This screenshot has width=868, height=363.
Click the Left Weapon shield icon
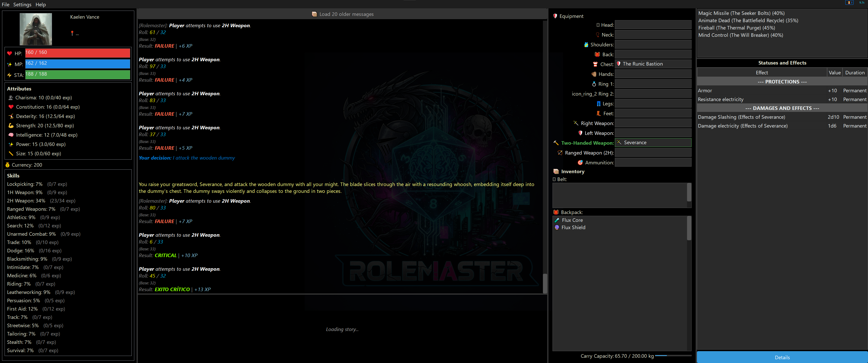pyautogui.click(x=580, y=133)
